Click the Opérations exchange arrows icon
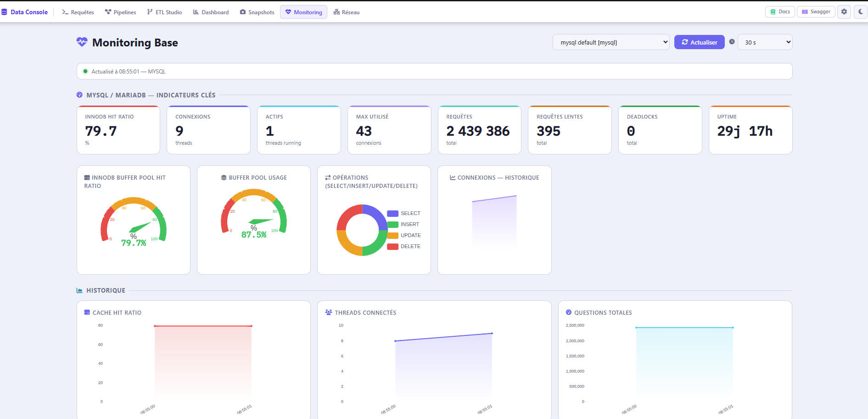This screenshot has width=868, height=419. coord(328,177)
